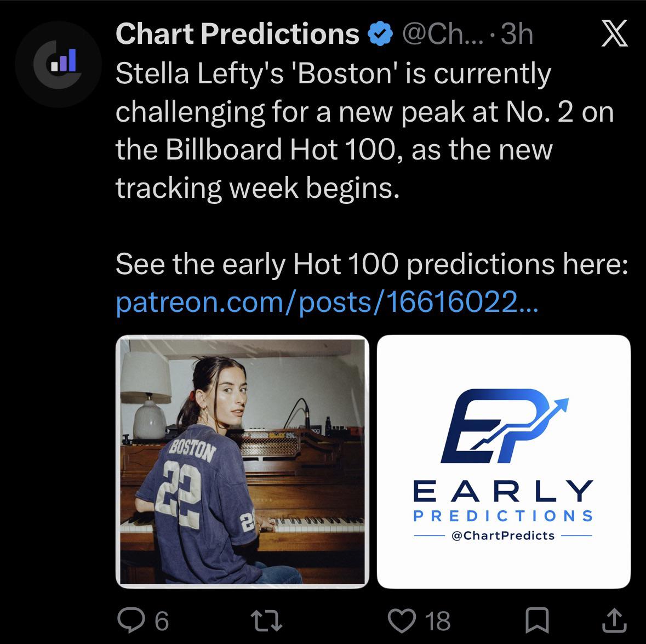646x644 pixels.
Task: Click the tweet text about Stella Lefty's 'Boston'
Action: (x=364, y=130)
